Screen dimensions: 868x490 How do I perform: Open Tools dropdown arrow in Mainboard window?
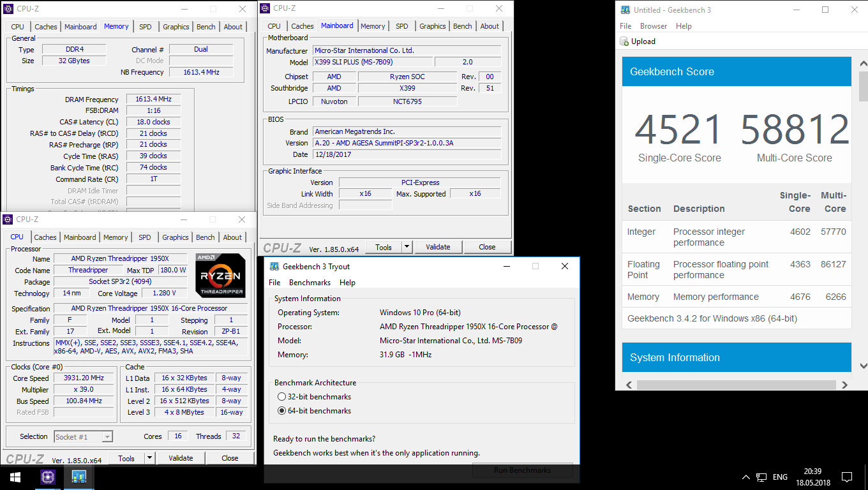407,247
